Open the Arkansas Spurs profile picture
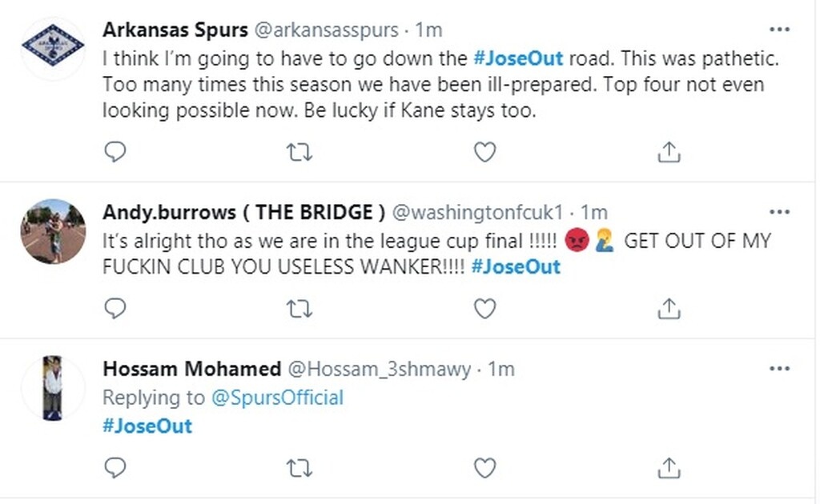This screenshot has width=820, height=504. (53, 50)
